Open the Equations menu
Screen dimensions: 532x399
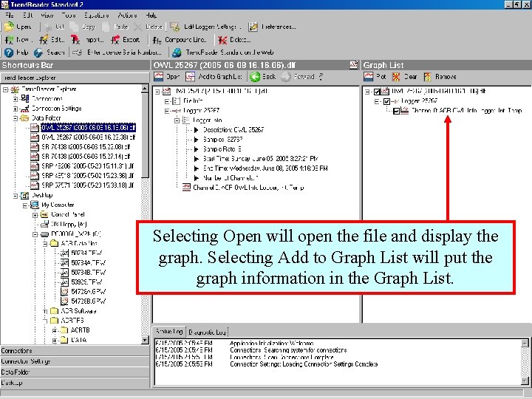[97, 16]
